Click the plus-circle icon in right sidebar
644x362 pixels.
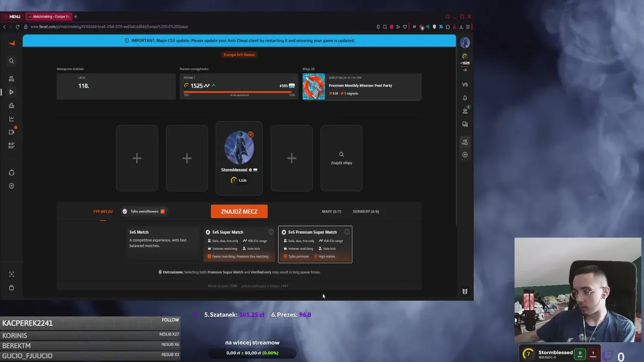click(x=465, y=155)
